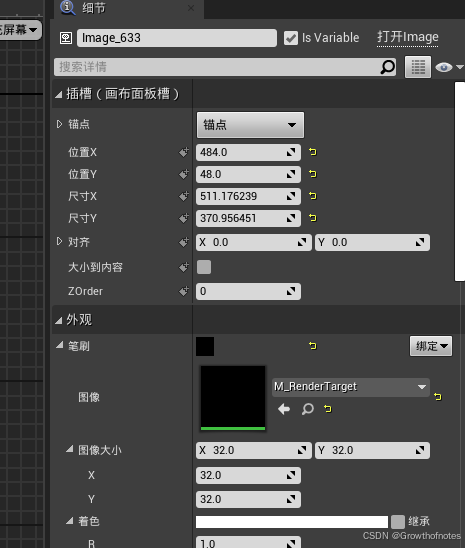Click 图像大小 summary Y 32.0 field
This screenshot has width=465, height=548.
tap(372, 450)
